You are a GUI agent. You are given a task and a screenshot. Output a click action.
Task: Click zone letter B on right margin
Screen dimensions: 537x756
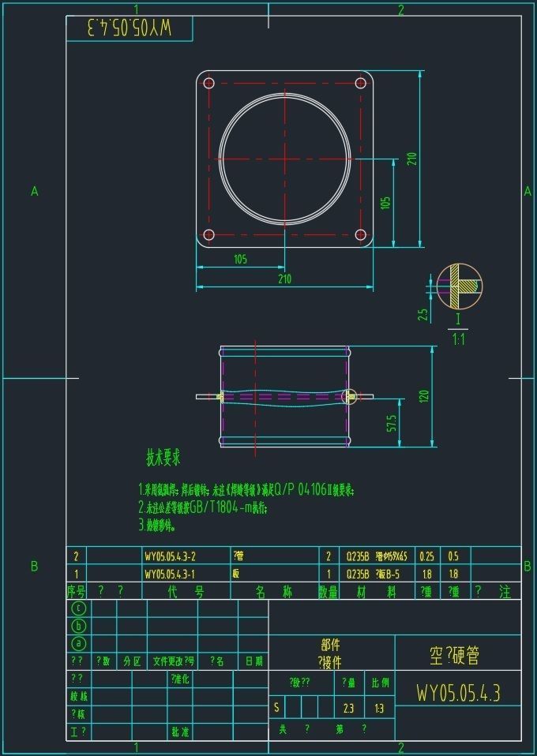point(528,566)
